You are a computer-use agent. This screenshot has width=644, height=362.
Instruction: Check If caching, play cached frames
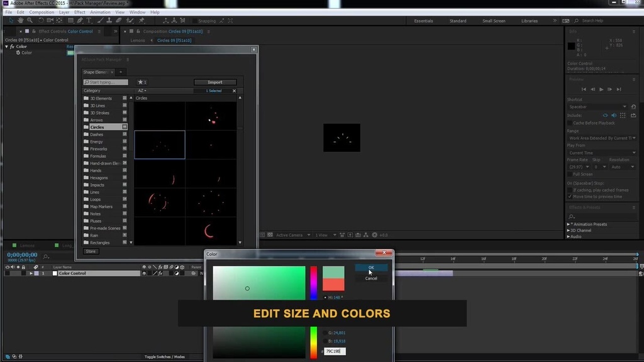point(570,190)
